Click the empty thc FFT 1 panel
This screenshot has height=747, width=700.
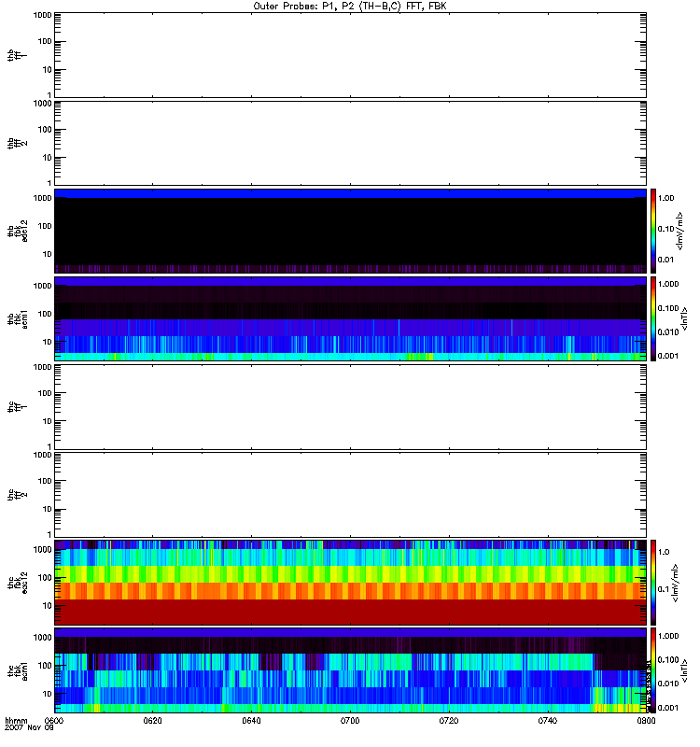point(350,406)
